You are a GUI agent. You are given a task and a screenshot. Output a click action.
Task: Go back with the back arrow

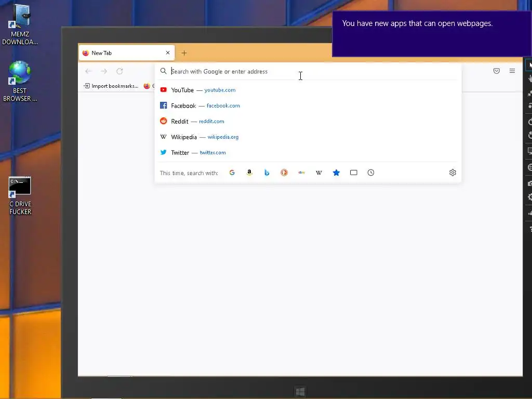tap(88, 71)
